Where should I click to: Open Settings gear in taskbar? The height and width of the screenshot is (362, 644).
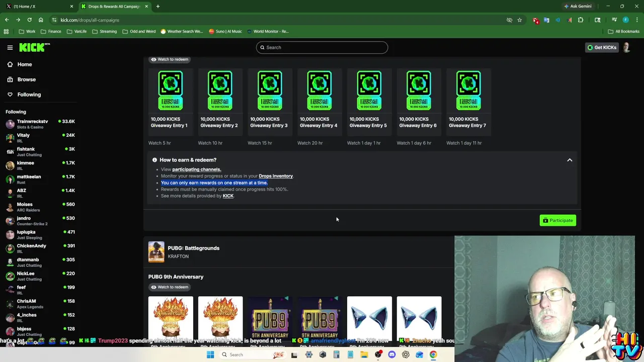(309, 354)
